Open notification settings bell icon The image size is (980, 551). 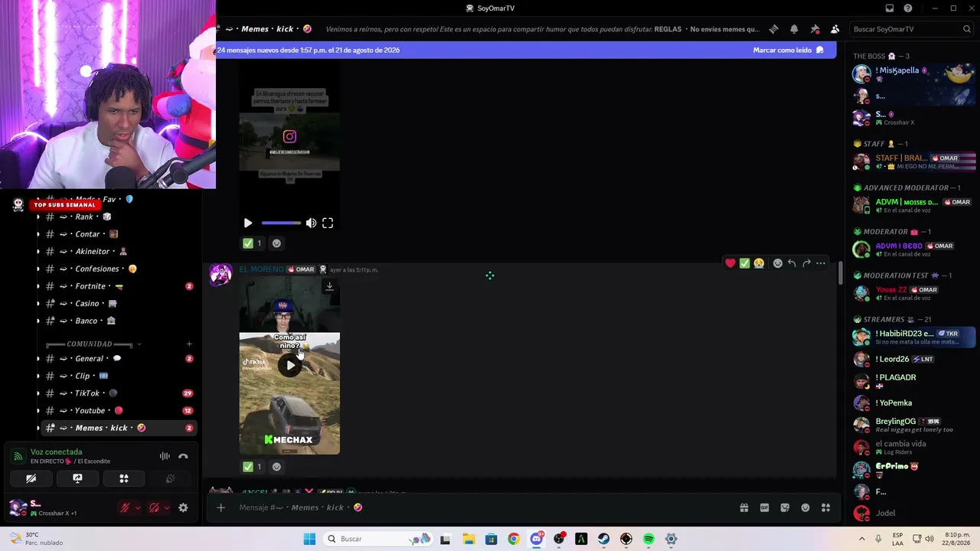click(x=794, y=29)
